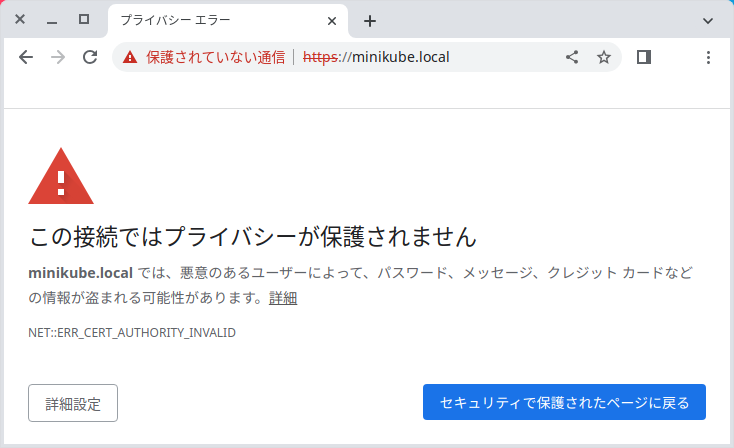Click the forward navigation arrow
Screen dimensions: 734x448
click(x=58, y=57)
